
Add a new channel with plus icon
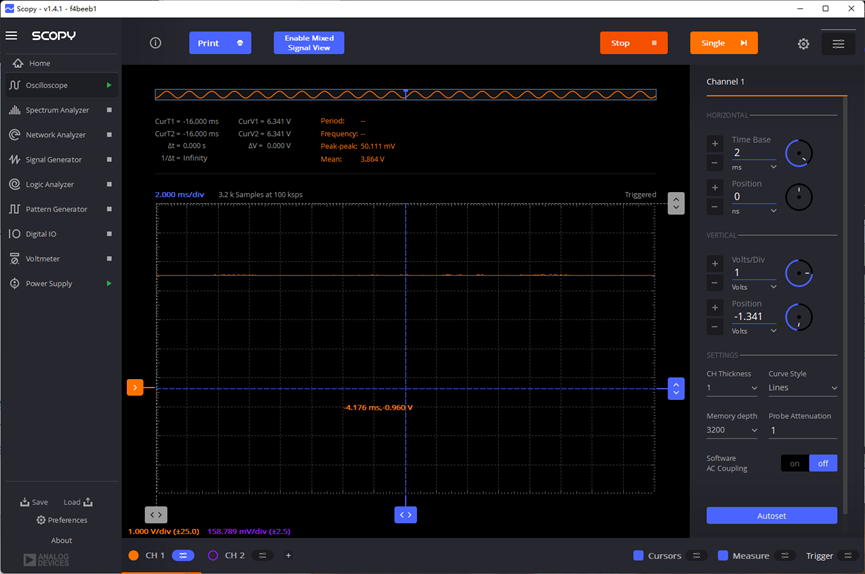click(288, 555)
